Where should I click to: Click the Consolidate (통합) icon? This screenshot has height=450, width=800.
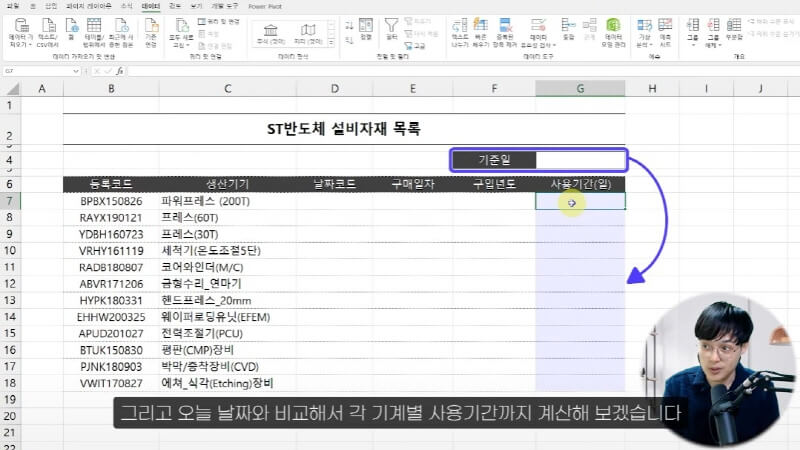568,26
